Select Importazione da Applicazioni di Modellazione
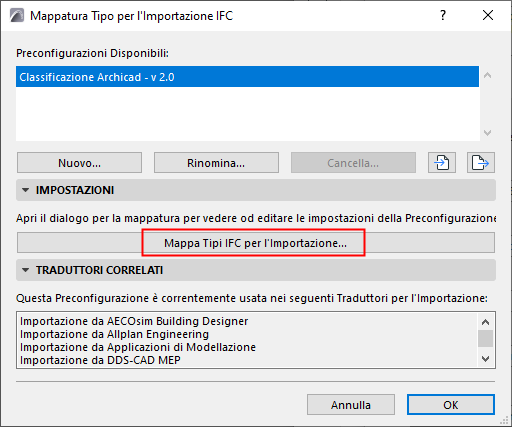 click(x=138, y=347)
